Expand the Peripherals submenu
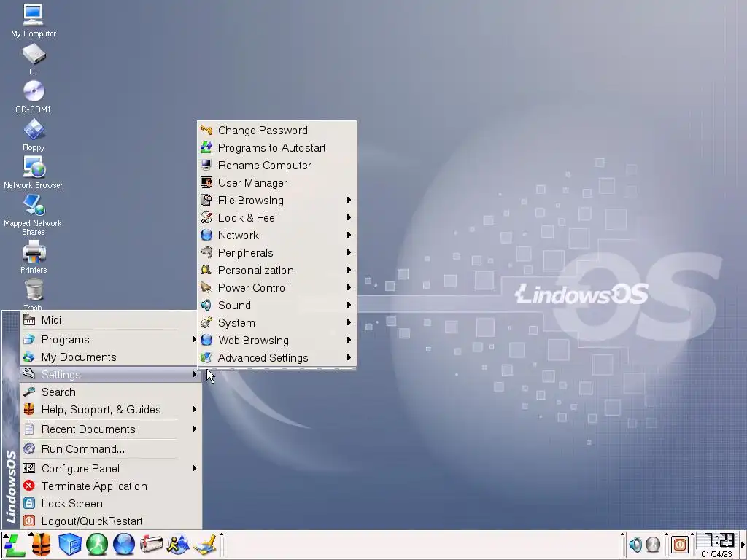This screenshot has width=747, height=560. click(x=276, y=253)
